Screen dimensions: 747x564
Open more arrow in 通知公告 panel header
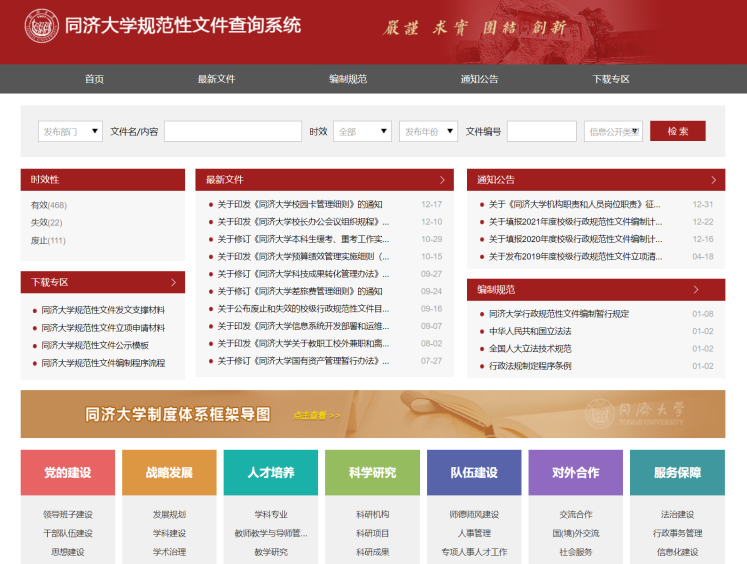[x=714, y=180]
